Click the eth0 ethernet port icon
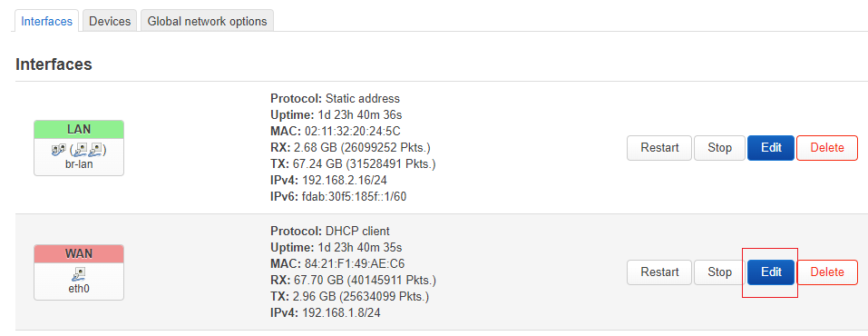868x336 pixels. tap(79, 272)
